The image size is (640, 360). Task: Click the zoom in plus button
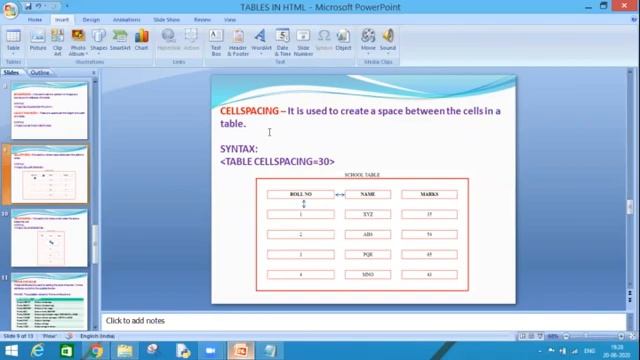tap(621, 336)
